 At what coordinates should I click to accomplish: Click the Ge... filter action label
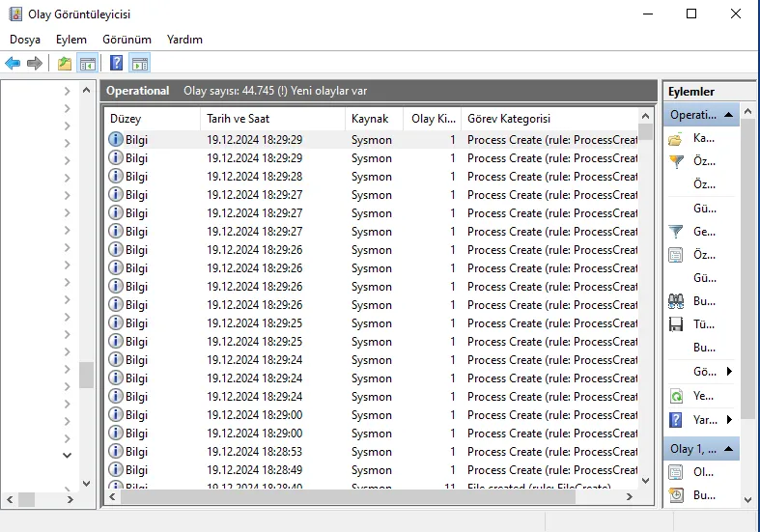click(704, 232)
